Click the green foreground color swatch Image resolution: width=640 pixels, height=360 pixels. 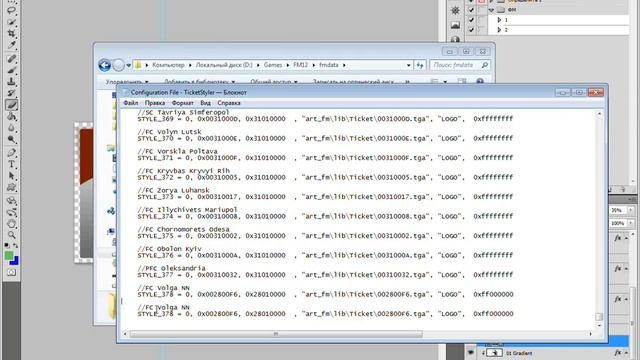pos(9,256)
